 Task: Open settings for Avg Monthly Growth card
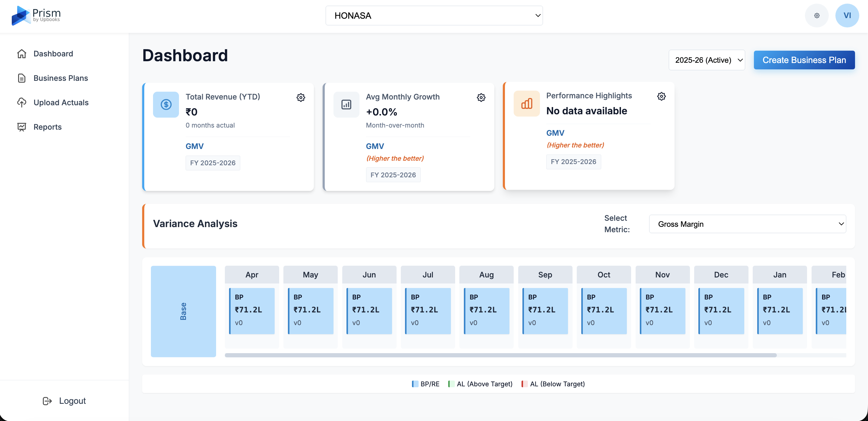click(x=481, y=97)
